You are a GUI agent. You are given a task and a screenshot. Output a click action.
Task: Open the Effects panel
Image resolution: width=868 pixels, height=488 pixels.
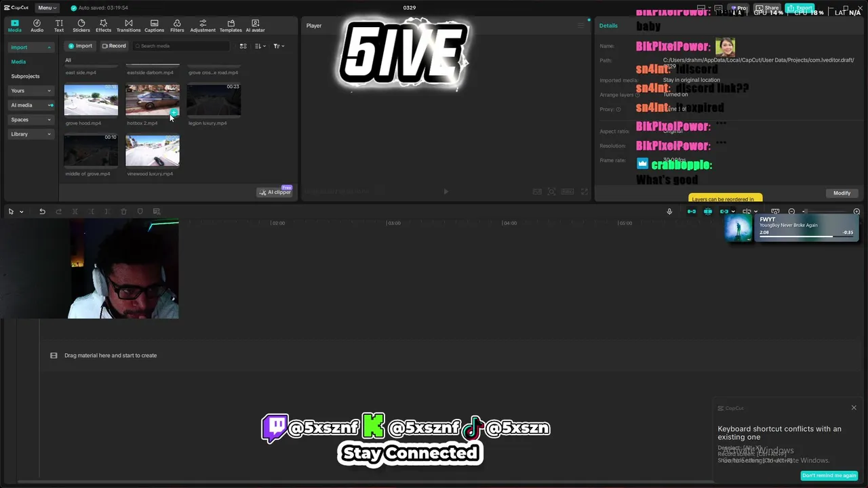coord(103,26)
